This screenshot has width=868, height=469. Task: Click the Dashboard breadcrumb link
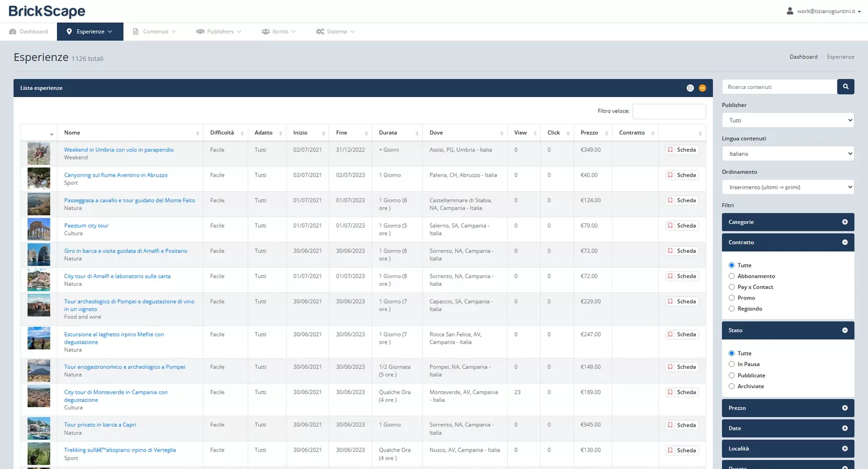(x=803, y=57)
